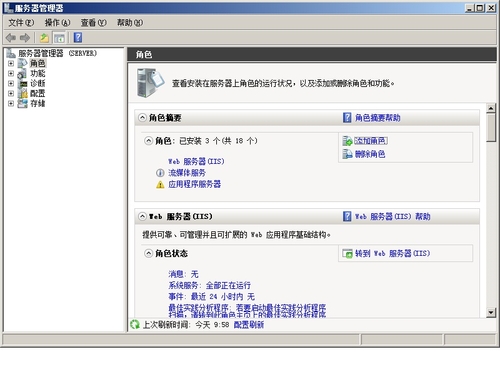Screen dimensions: 500x384
Task: Click the vertical scrollbar thumb in details pane
Action: pos(491,128)
